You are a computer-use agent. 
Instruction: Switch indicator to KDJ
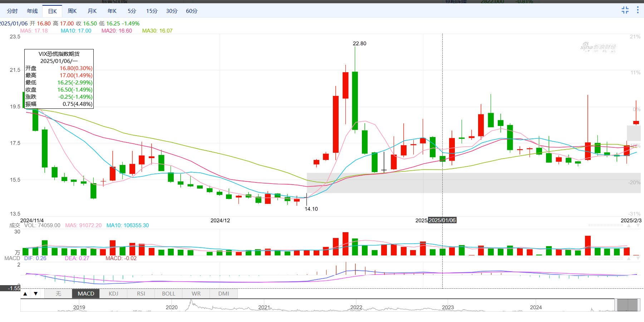coord(113,294)
